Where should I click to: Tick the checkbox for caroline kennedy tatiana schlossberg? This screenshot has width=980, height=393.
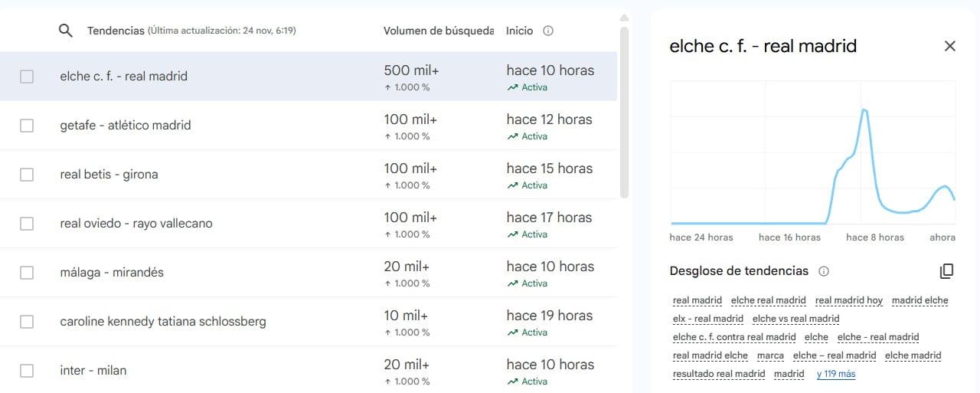coord(27,322)
